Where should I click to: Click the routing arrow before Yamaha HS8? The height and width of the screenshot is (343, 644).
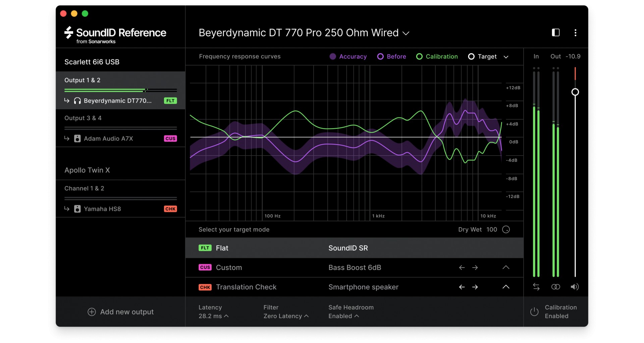67,209
